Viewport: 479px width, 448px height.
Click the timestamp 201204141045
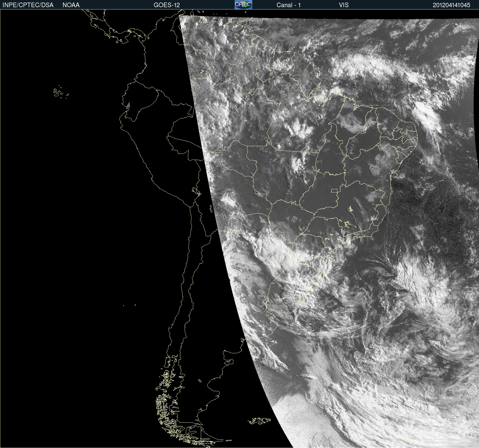point(452,5)
